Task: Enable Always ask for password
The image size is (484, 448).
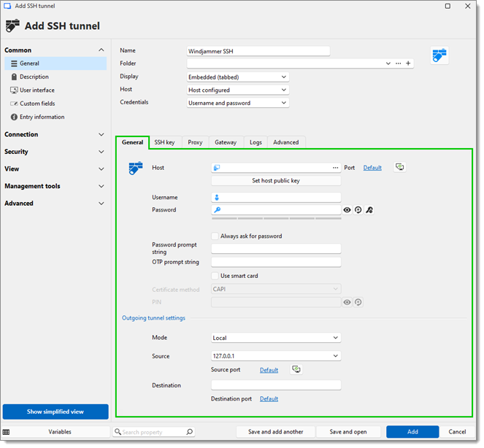Action: pyautogui.click(x=215, y=236)
